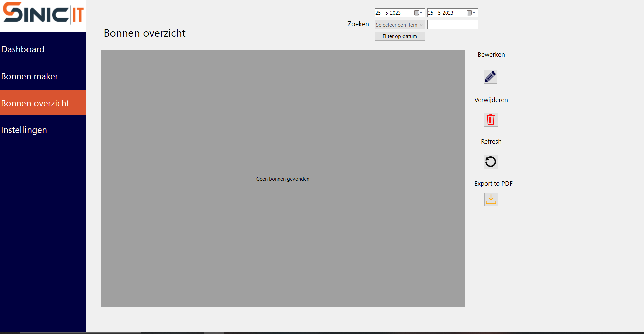Open the second date picker calendar dropdown
644x334 pixels.
pos(471,13)
